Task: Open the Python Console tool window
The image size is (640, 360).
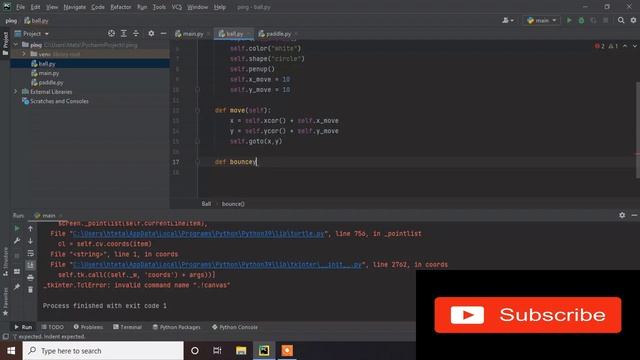Action: point(235,327)
